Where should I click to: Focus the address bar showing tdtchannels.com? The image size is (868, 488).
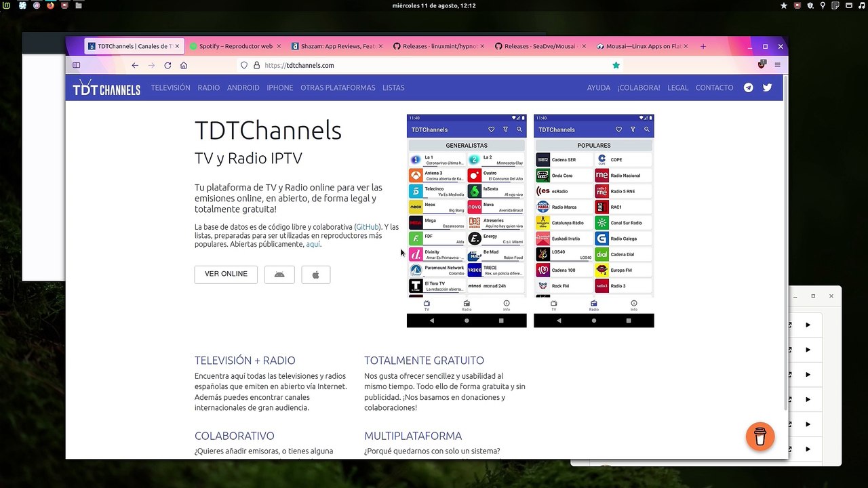tap(431, 65)
